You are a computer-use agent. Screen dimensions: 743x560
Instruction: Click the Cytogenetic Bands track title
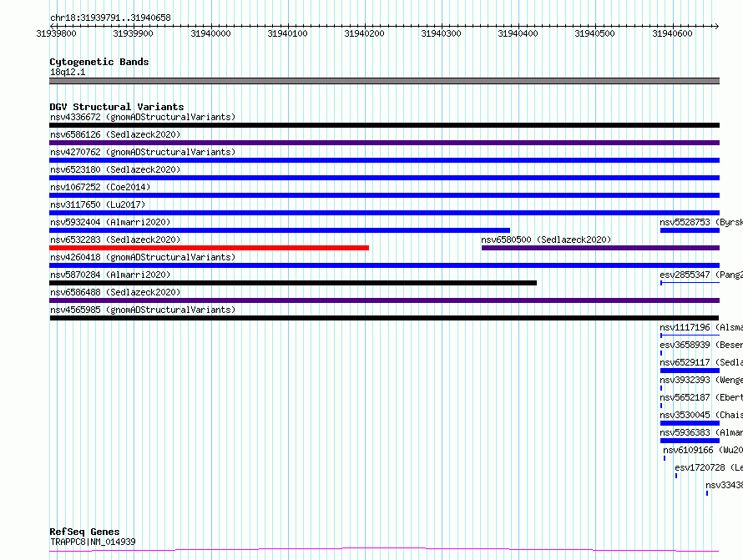tap(99, 62)
